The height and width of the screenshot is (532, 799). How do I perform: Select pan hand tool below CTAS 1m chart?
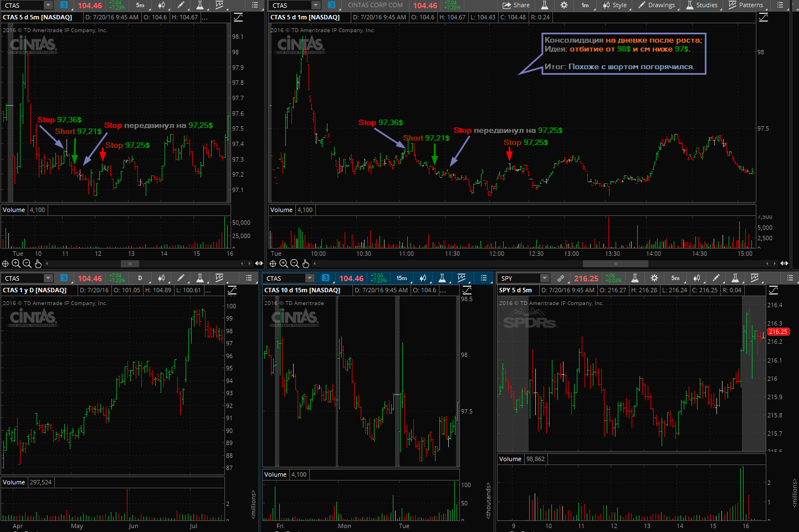click(305, 264)
